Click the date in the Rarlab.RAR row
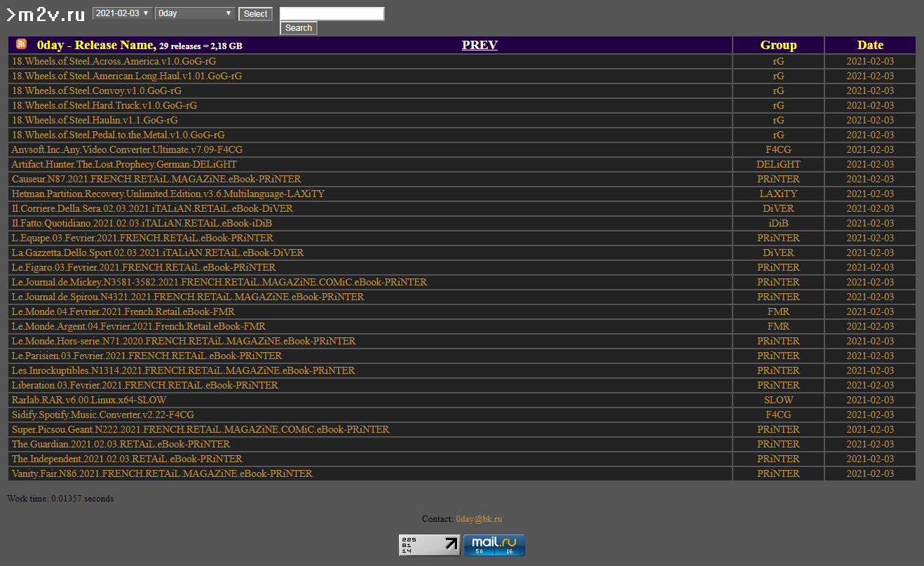924x566 pixels. click(870, 400)
